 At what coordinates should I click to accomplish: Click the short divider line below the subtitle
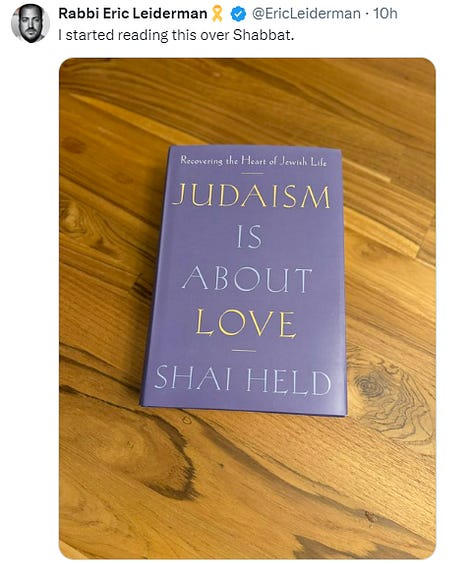pyautogui.click(x=252, y=174)
